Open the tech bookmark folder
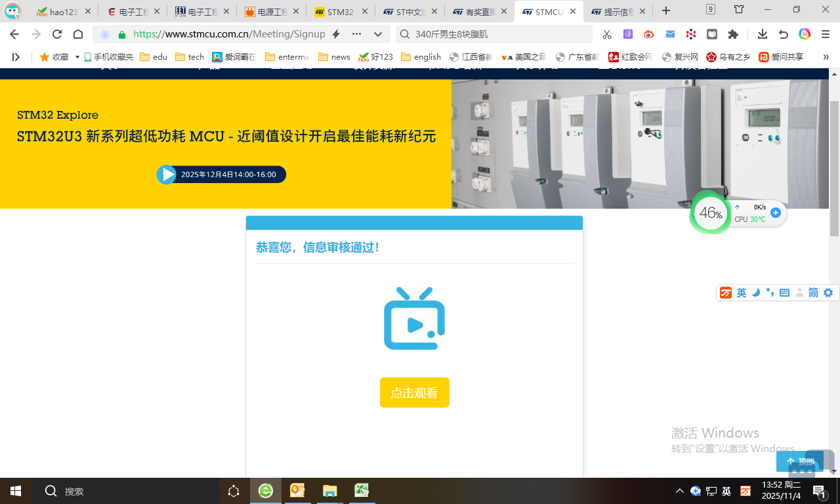 190,57
